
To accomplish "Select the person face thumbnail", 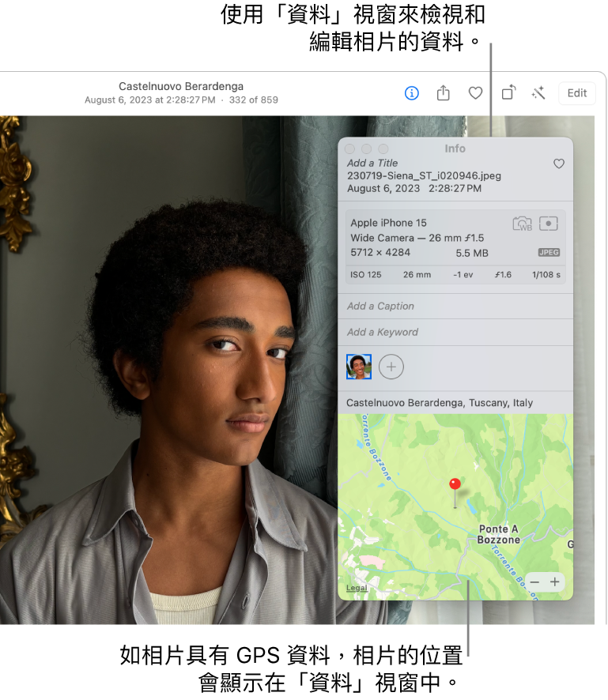I will coord(359,367).
